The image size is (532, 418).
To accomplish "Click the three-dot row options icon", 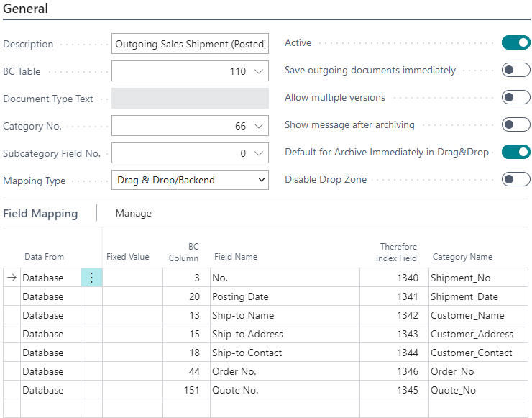I will point(91,278).
